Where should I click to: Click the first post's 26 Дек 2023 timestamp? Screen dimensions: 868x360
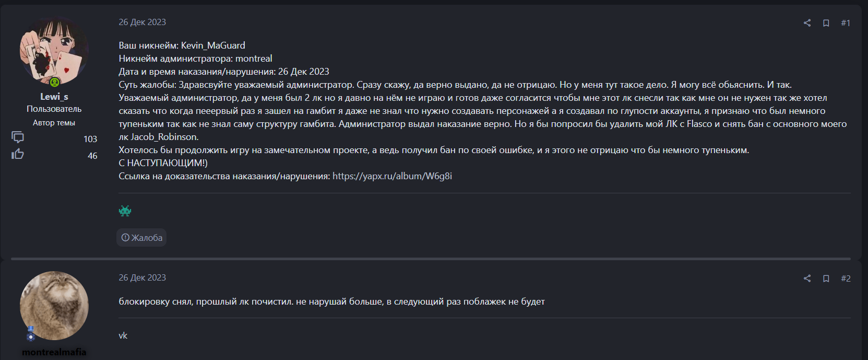(x=142, y=22)
